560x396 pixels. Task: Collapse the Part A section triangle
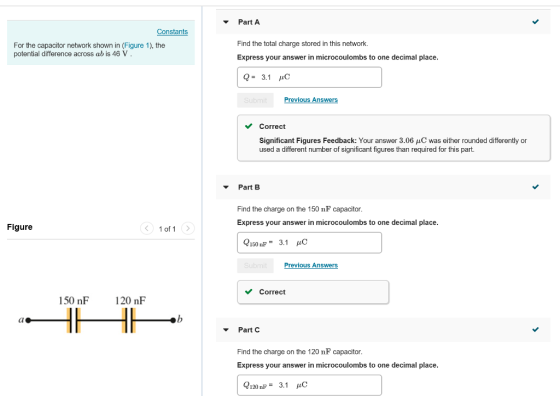point(226,22)
